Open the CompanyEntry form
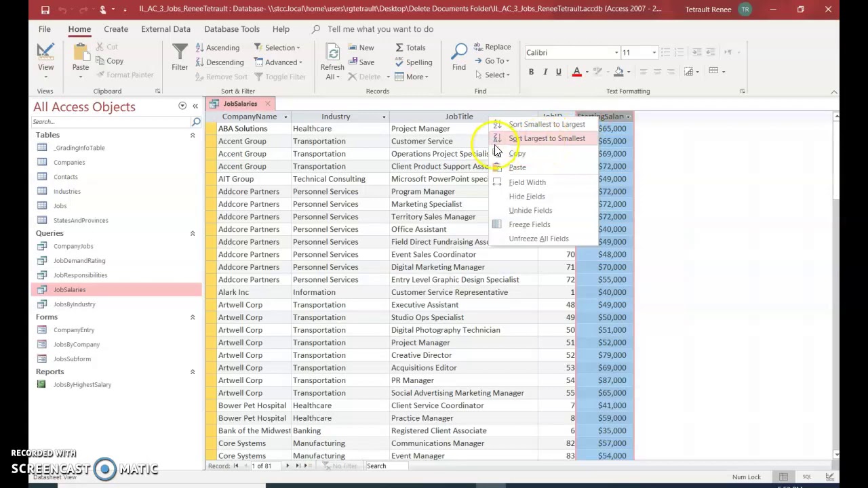 coord(74,330)
